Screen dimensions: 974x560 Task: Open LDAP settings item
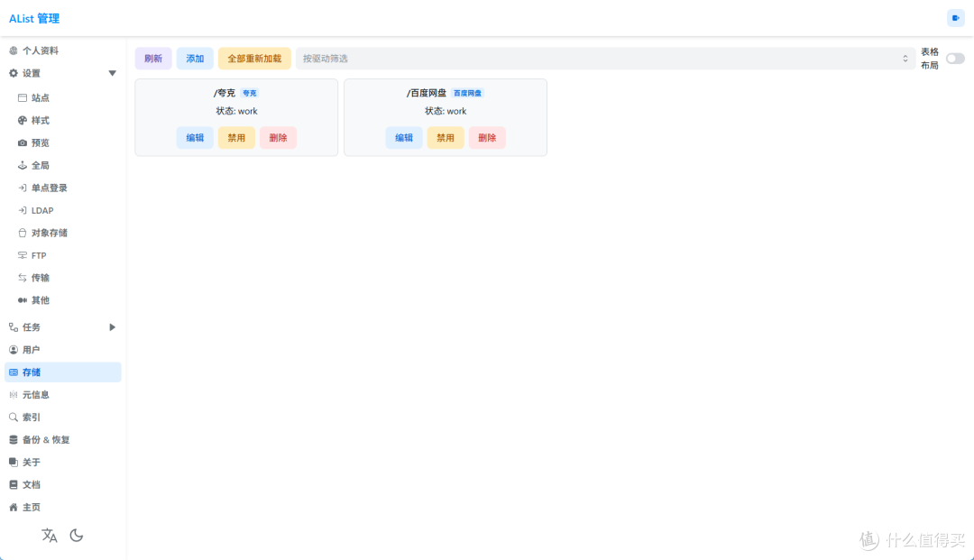pyautogui.click(x=67, y=210)
